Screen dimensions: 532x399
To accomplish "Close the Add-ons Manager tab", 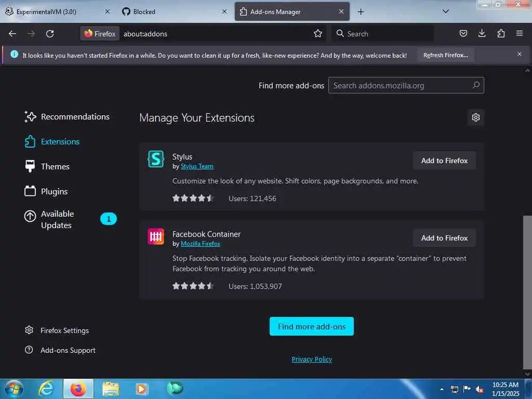I will tap(341, 11).
